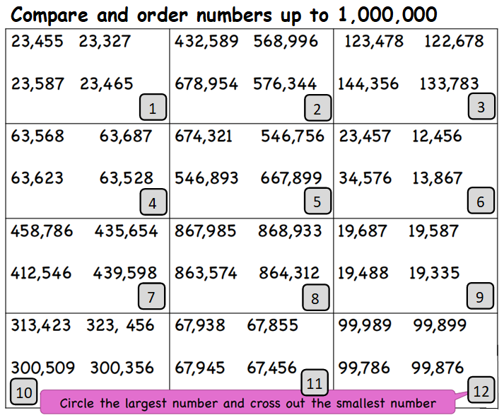Click the box label numbered 6
The width and height of the screenshot is (504, 420).
click(481, 200)
